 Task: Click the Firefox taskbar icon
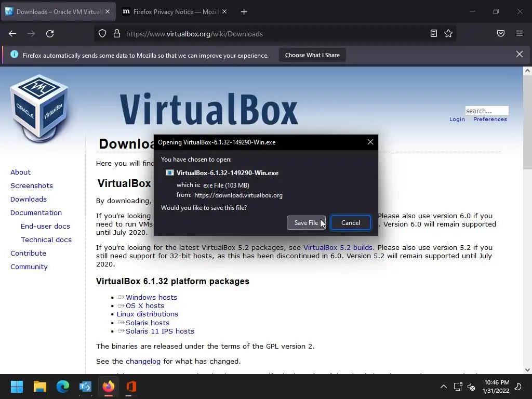[109, 387]
